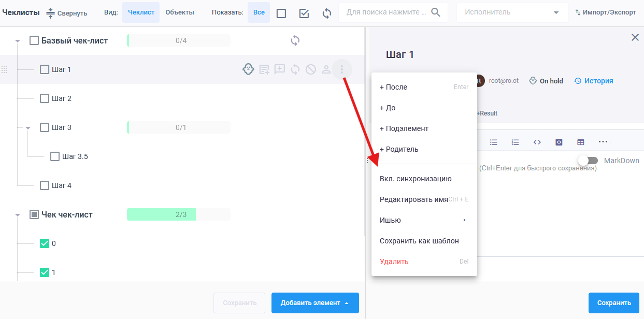Check the Шаг 2 checkbox
644x319 pixels.
click(x=45, y=98)
